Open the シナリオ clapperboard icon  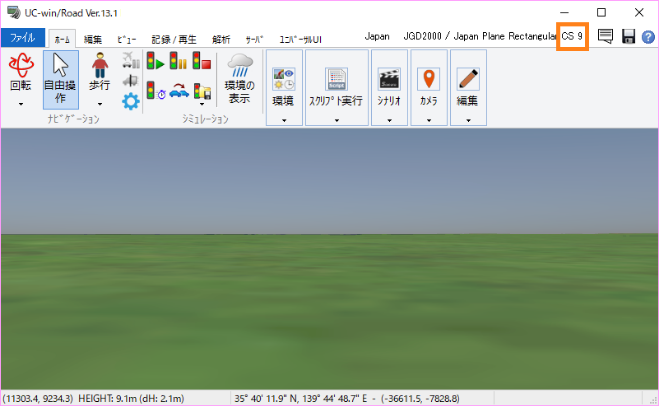(389, 79)
